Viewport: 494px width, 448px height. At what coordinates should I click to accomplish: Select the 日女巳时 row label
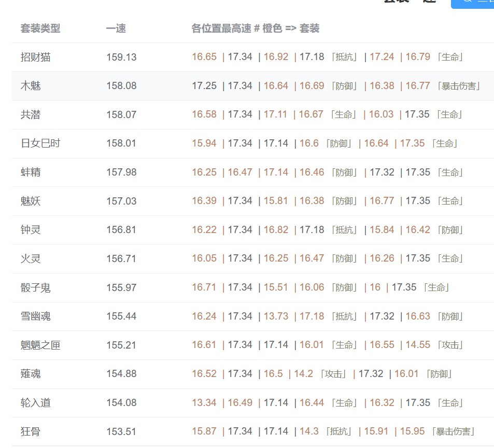[40, 143]
